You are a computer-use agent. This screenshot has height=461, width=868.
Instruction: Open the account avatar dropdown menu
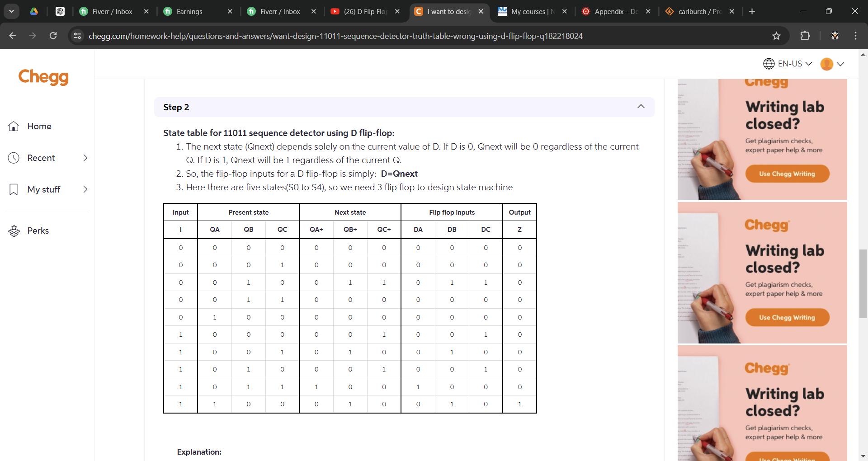point(832,64)
